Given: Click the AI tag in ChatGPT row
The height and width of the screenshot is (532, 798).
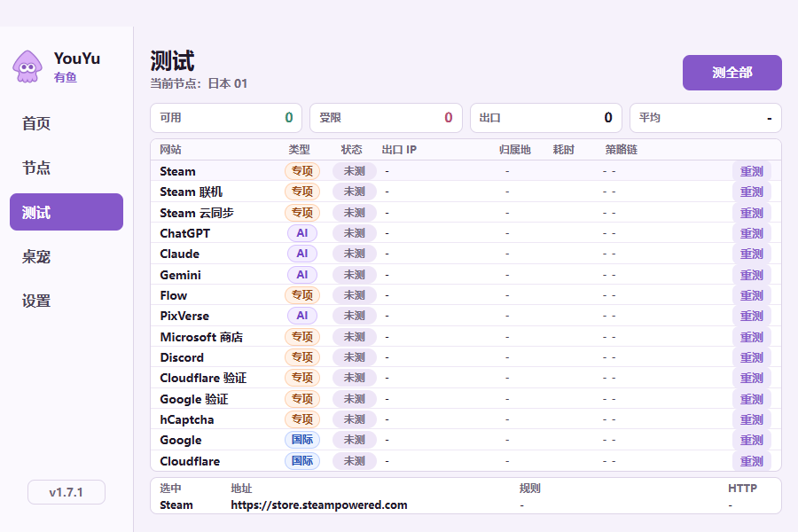Looking at the screenshot, I should [x=302, y=233].
